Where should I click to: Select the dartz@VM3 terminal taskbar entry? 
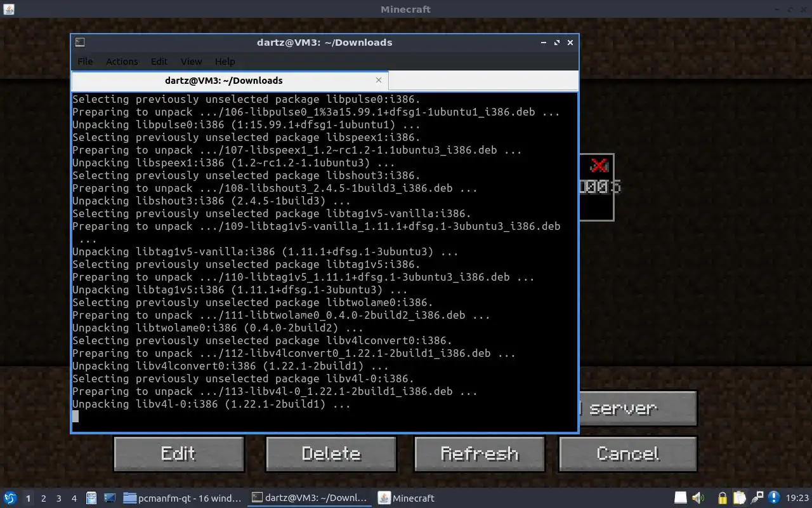tap(310, 498)
